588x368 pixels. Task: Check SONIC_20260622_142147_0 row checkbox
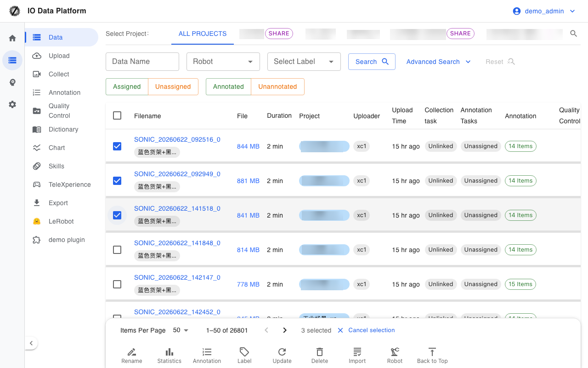(x=117, y=284)
